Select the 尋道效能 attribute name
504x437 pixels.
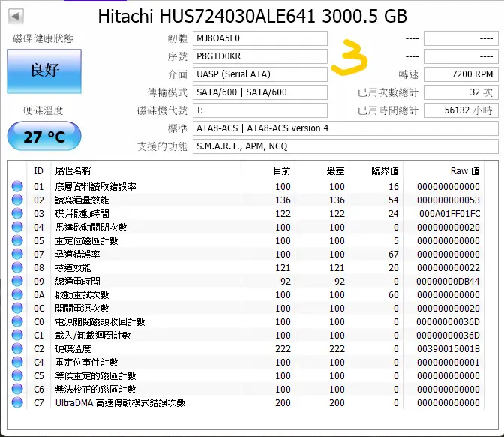coord(73,268)
